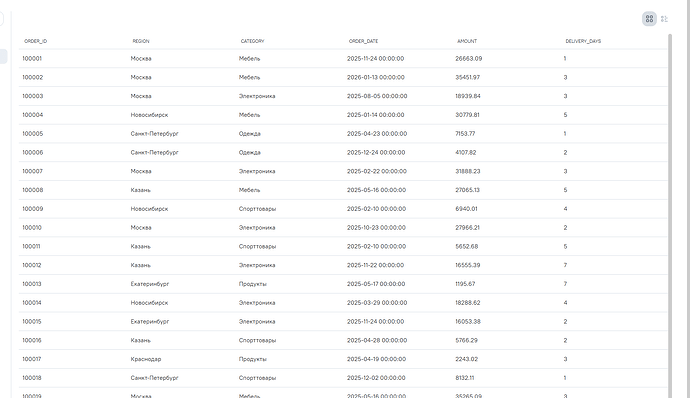Select order ID cell 100010

coord(32,228)
